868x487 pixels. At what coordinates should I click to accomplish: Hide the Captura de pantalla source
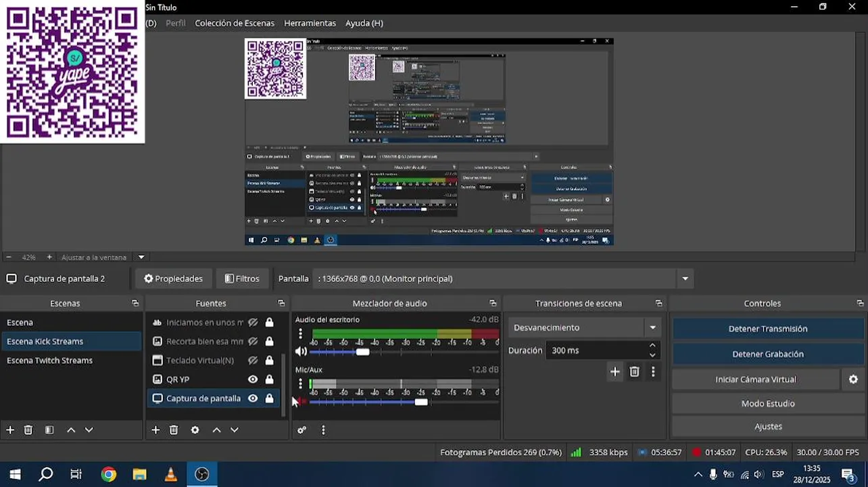click(x=253, y=398)
